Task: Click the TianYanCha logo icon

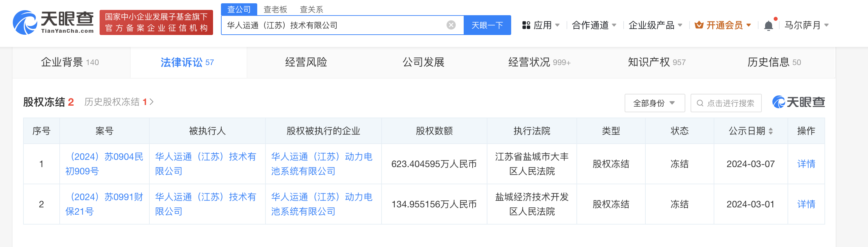Action: [25, 22]
